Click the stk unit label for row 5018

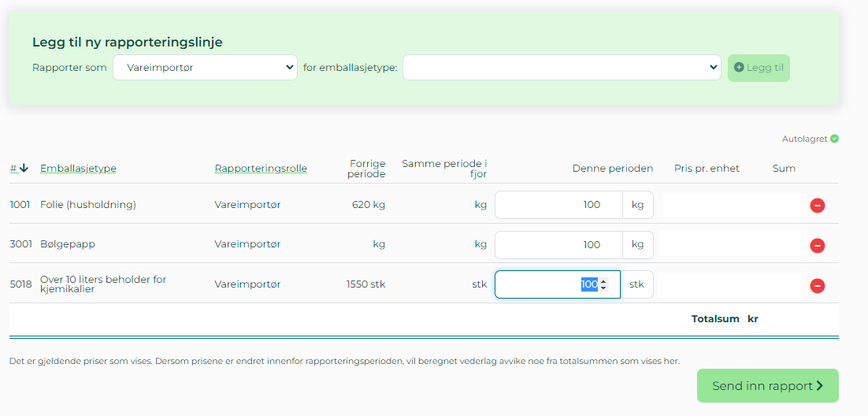pyautogui.click(x=636, y=284)
